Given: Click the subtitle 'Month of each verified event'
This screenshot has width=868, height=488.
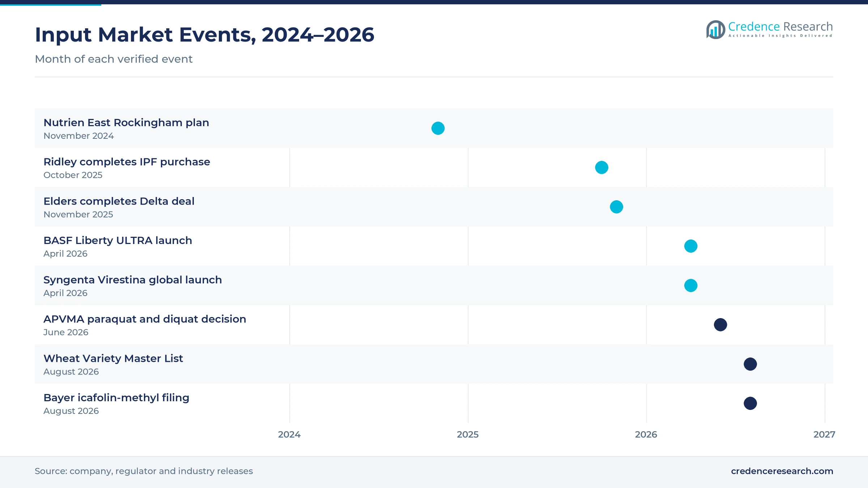Looking at the screenshot, I should (114, 59).
